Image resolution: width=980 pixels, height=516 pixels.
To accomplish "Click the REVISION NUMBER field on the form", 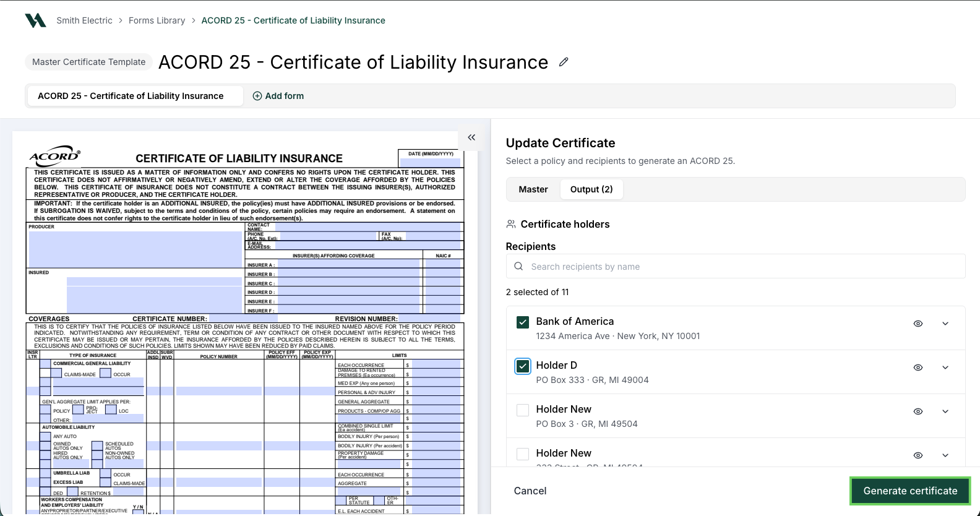I will (x=430, y=319).
